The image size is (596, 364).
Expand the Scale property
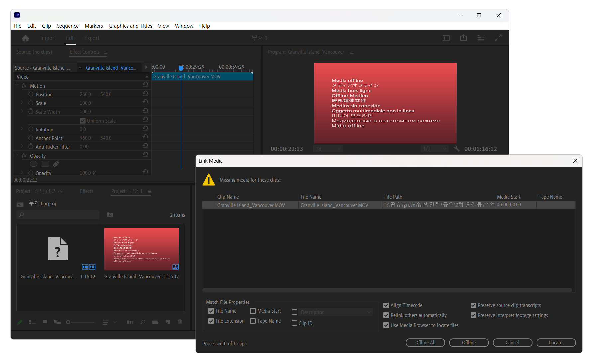22,103
